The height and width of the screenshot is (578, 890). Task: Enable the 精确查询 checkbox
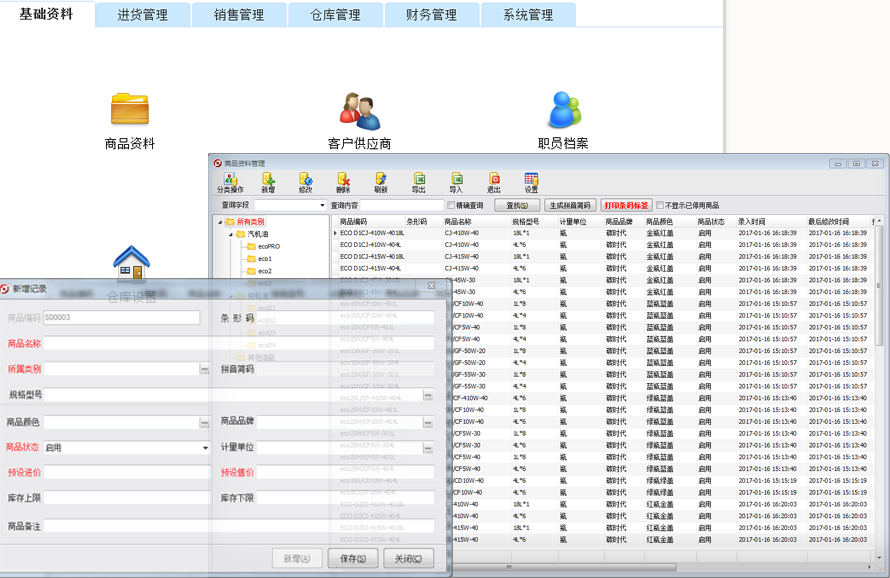click(452, 205)
